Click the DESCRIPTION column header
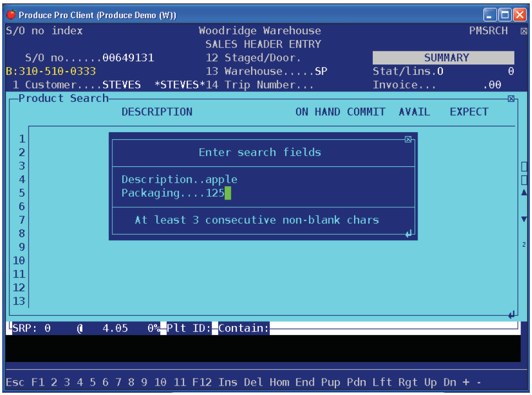532x395 pixels. pyautogui.click(x=157, y=112)
